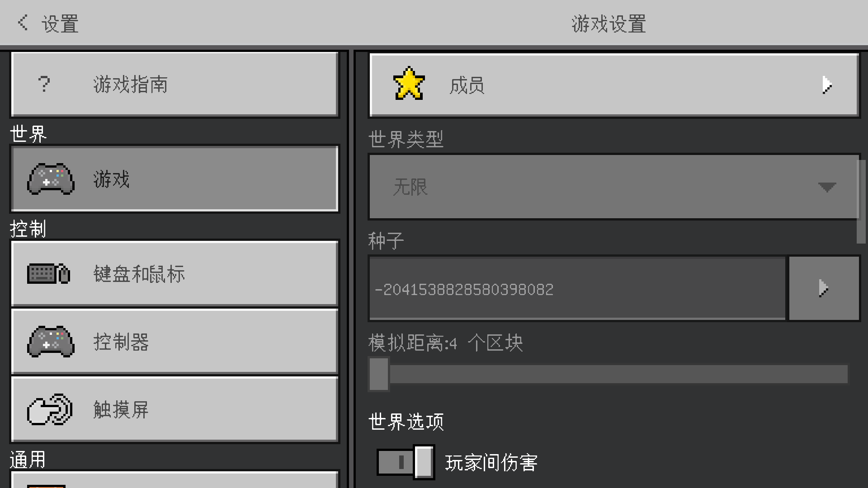Click the controller icon beside 控制器
This screenshot has width=868, height=488.
coord(51,342)
